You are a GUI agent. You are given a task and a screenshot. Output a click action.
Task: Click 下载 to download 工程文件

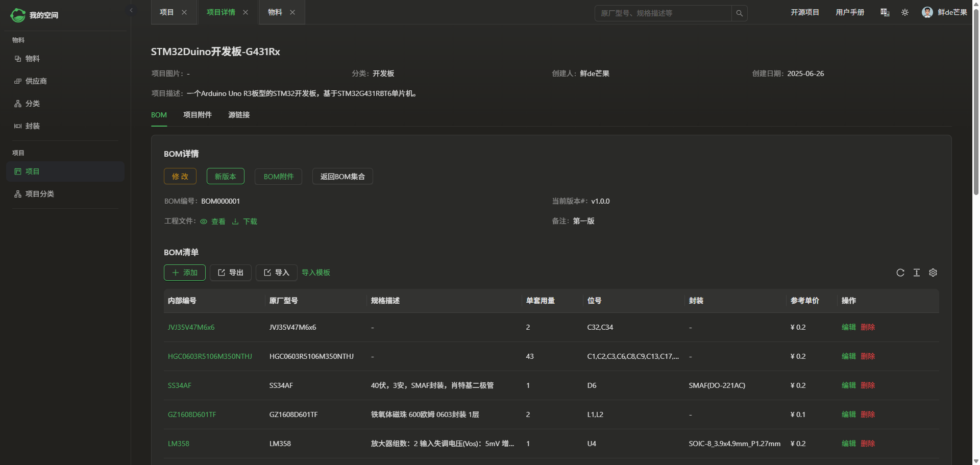[244, 222]
